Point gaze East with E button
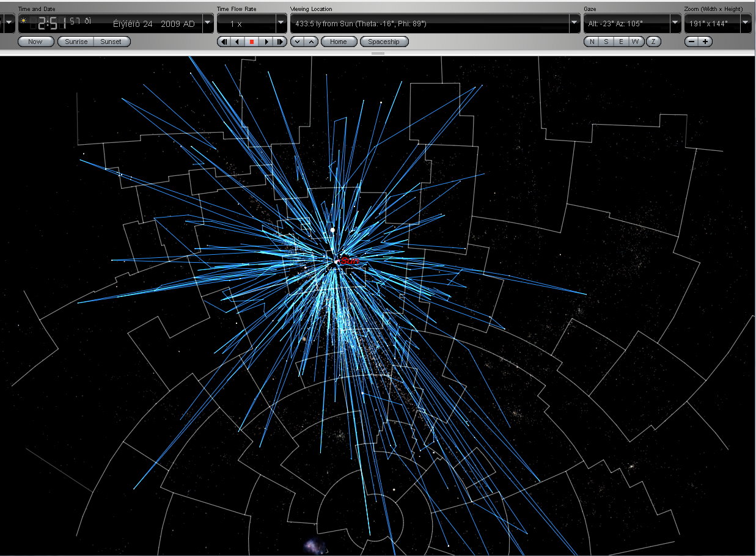The width and height of the screenshot is (756, 556). pyautogui.click(x=622, y=42)
